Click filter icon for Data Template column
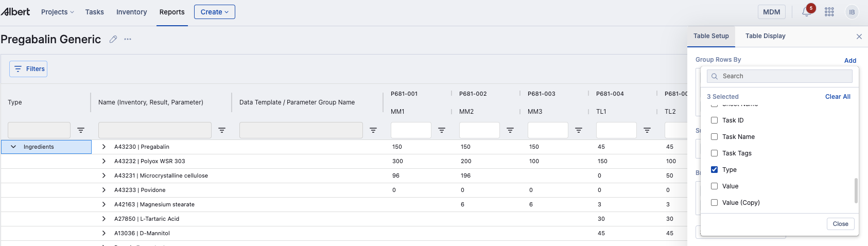The width and height of the screenshot is (868, 246). click(x=373, y=130)
